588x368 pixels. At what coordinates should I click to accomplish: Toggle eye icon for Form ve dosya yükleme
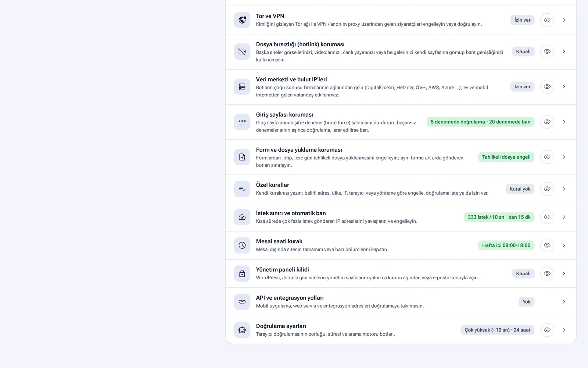(547, 157)
